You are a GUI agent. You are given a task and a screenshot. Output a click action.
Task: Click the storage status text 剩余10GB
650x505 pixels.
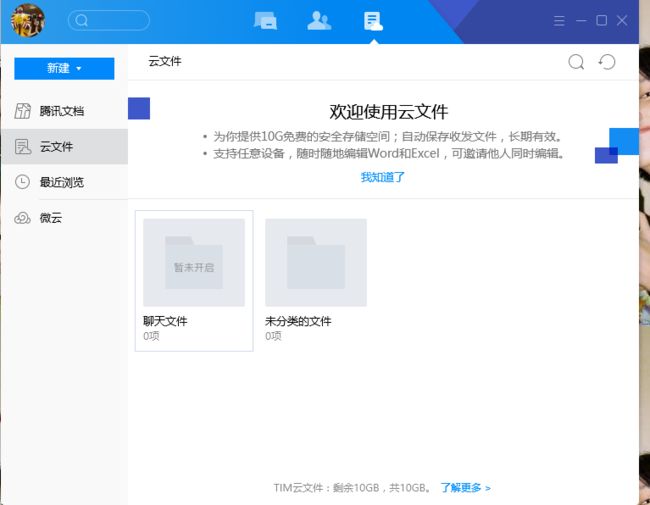click(x=357, y=488)
